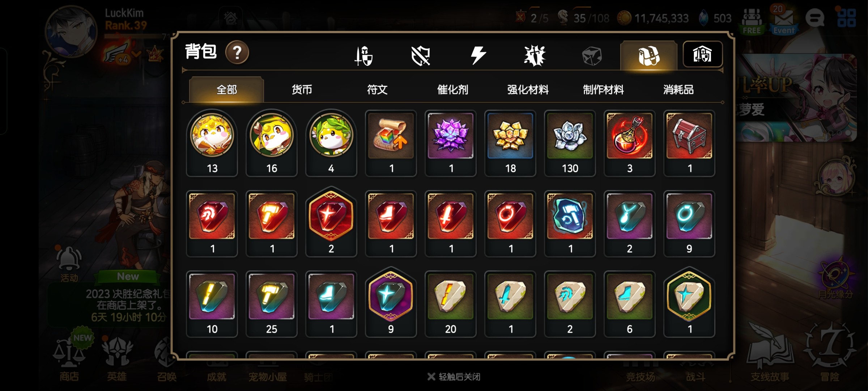This screenshot has width=868, height=391.
Task: Switch to the 消耗品 tab
Action: 678,89
